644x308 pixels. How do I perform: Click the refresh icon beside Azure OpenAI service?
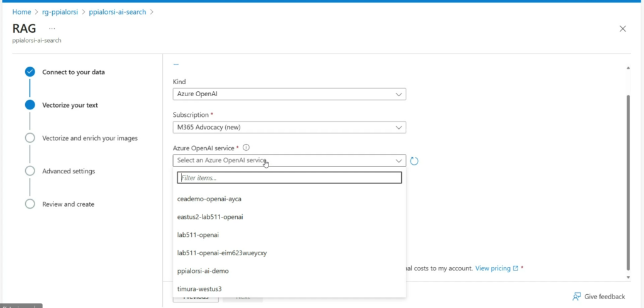[x=414, y=161]
